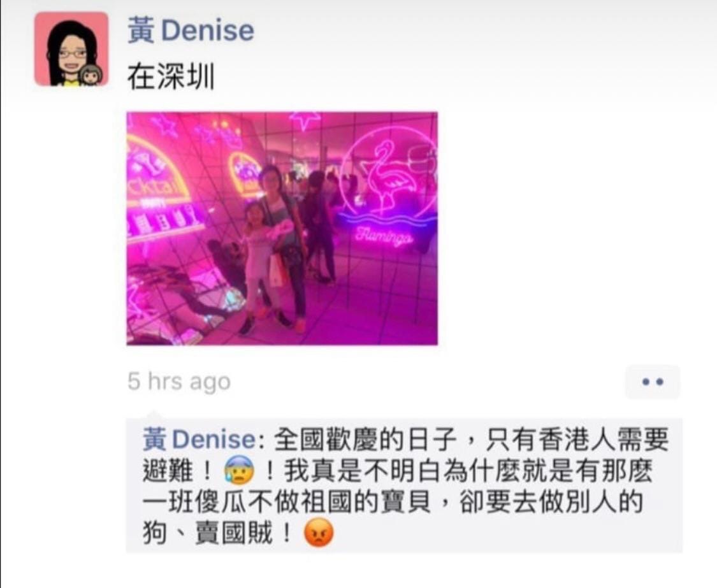Open the 黃 Denise name at post top
717x588 pixels.
click(x=191, y=31)
